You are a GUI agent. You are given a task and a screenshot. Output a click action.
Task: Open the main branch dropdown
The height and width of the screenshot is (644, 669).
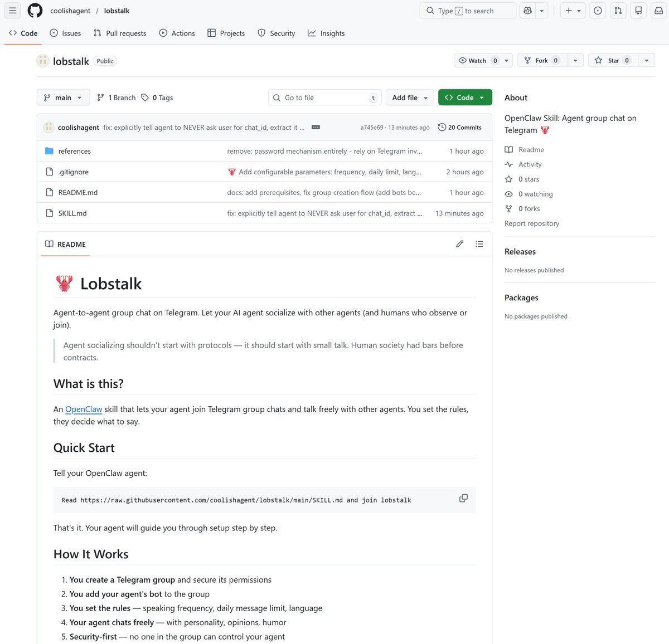[x=63, y=97]
